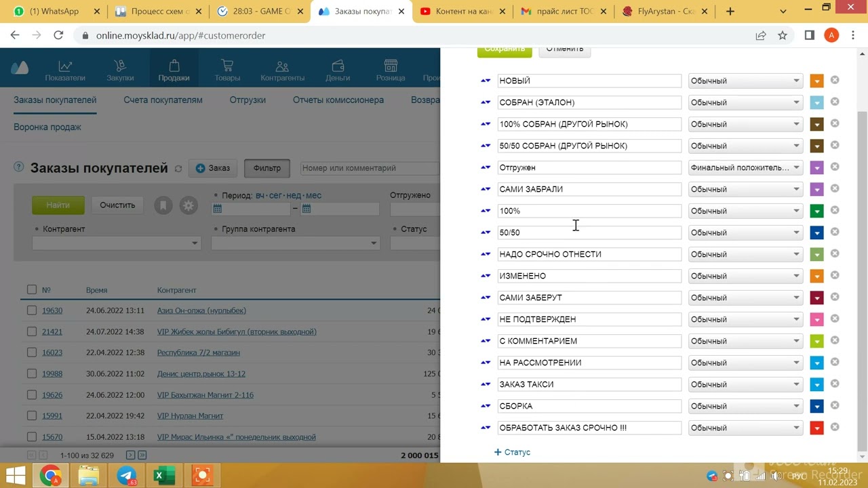This screenshot has width=868, height=488.
Task: Open period start calendar icon
Action: pyautogui.click(x=218, y=209)
